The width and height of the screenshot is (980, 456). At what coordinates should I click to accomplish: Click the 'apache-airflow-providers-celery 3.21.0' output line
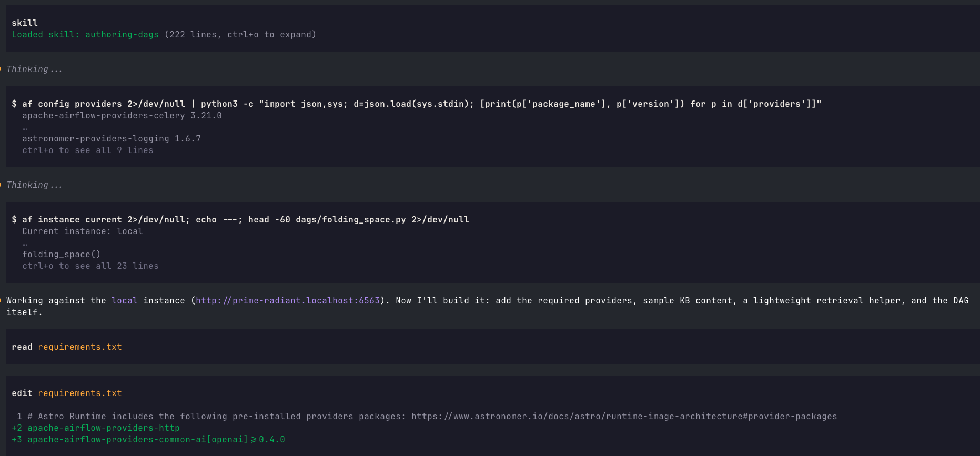coord(122,116)
